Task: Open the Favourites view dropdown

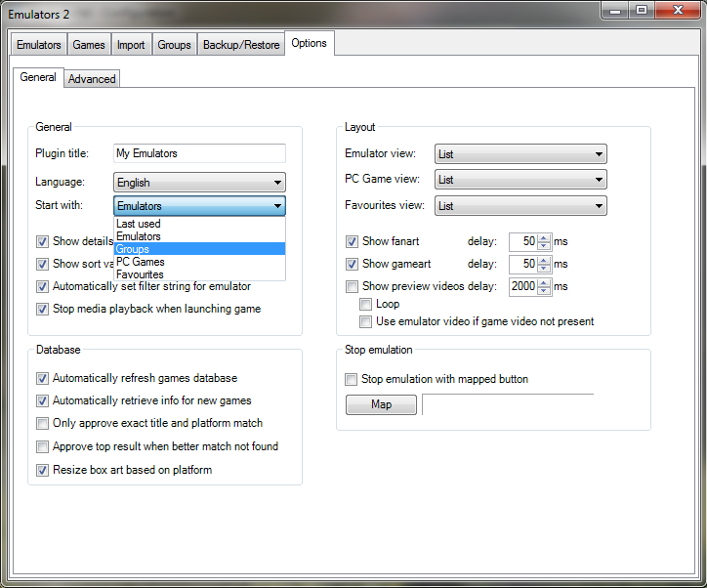Action: pyautogui.click(x=520, y=206)
